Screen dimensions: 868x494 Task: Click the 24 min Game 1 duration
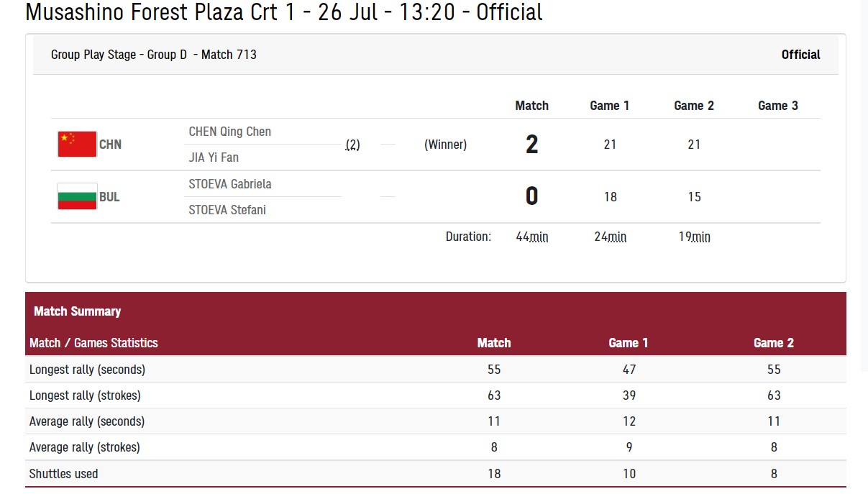pyautogui.click(x=610, y=237)
